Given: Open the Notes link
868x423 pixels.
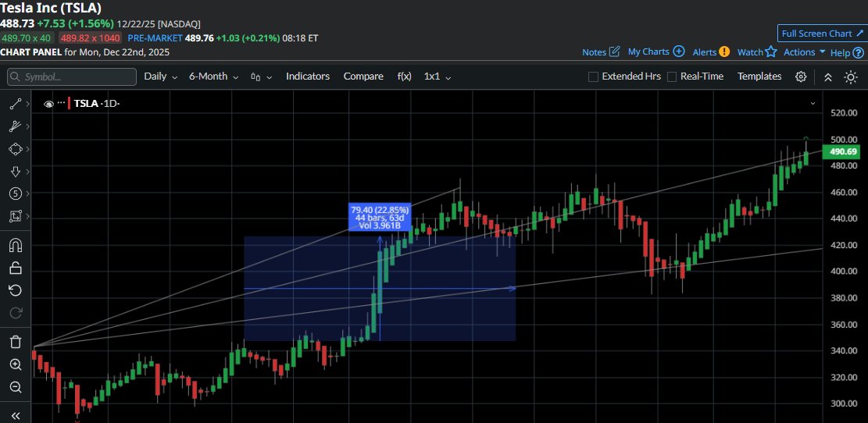Looking at the screenshot, I should [x=594, y=52].
